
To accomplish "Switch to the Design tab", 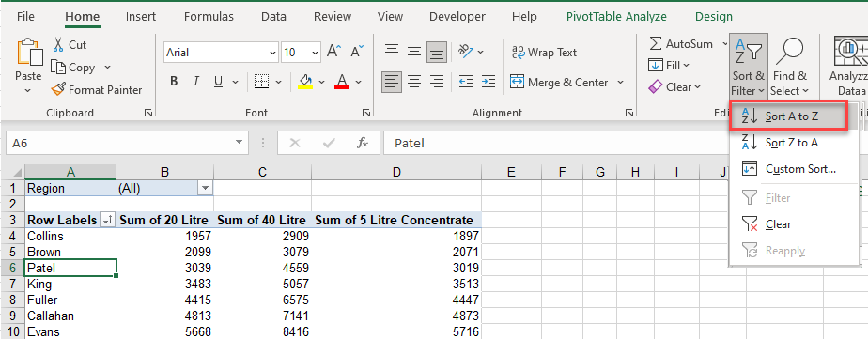I will [x=714, y=17].
